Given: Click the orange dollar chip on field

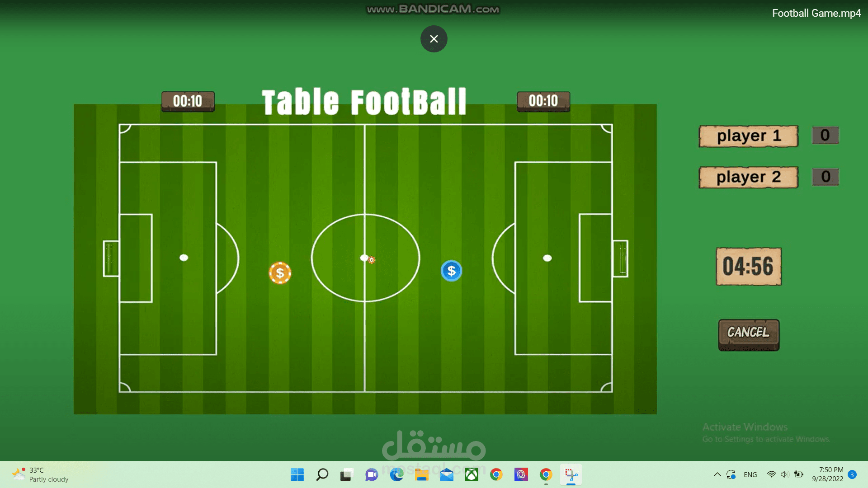Looking at the screenshot, I should tap(280, 273).
